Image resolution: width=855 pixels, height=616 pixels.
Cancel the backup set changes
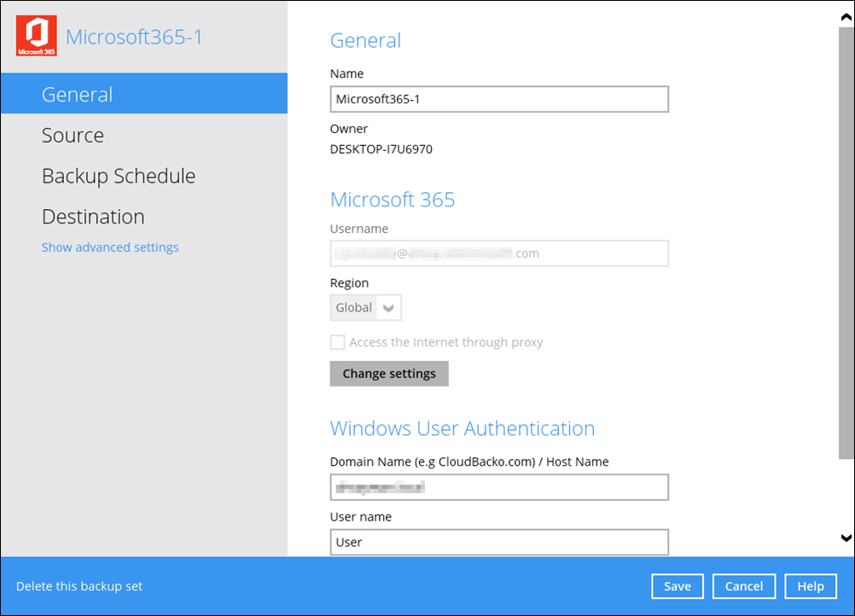[744, 586]
